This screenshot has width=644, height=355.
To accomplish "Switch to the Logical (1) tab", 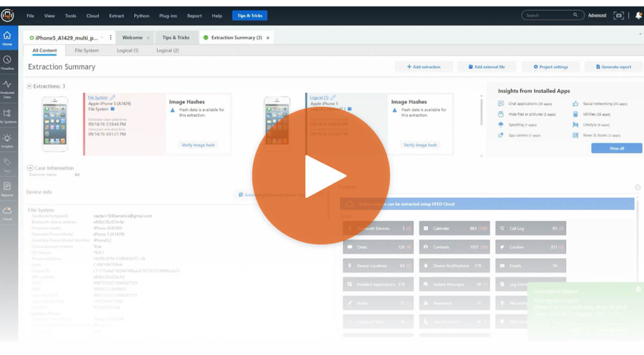I will click(128, 50).
